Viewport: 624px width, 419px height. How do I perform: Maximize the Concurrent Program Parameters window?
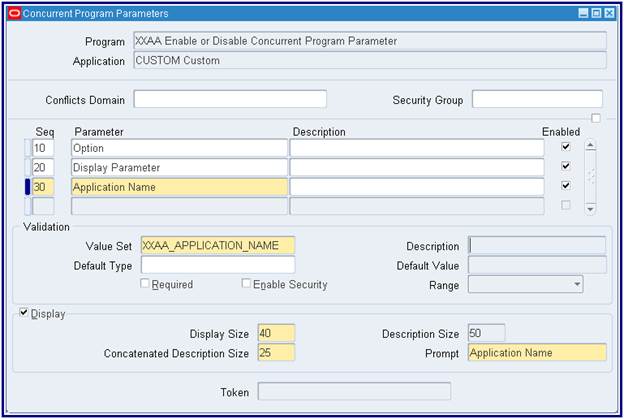click(596, 13)
